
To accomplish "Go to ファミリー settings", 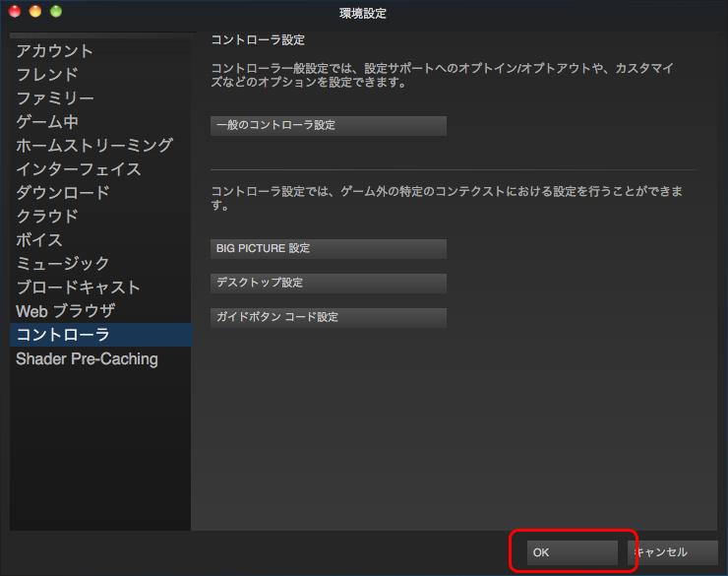I will coord(100,98).
